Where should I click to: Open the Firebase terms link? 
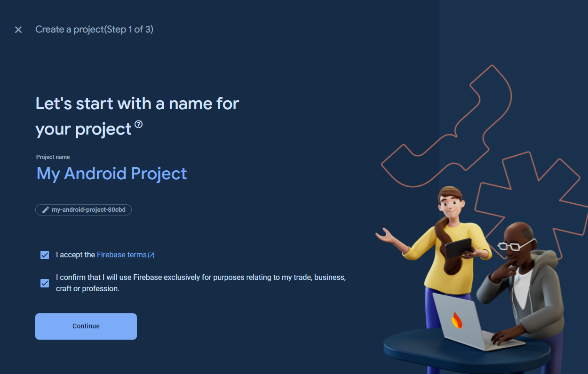click(x=122, y=255)
